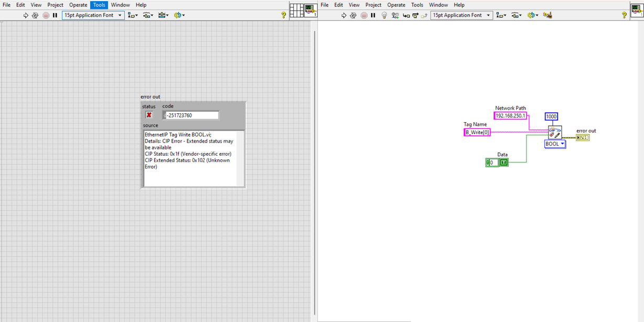Image resolution: width=644 pixels, height=322 pixels.
Task: Click Run Continuously in block diagram toolbar
Action: click(x=353, y=15)
